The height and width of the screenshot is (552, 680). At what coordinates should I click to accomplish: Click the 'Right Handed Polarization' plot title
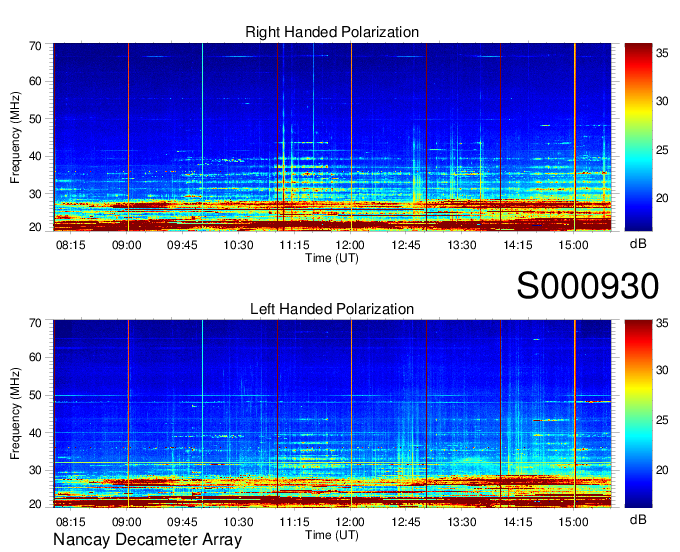tap(332, 32)
